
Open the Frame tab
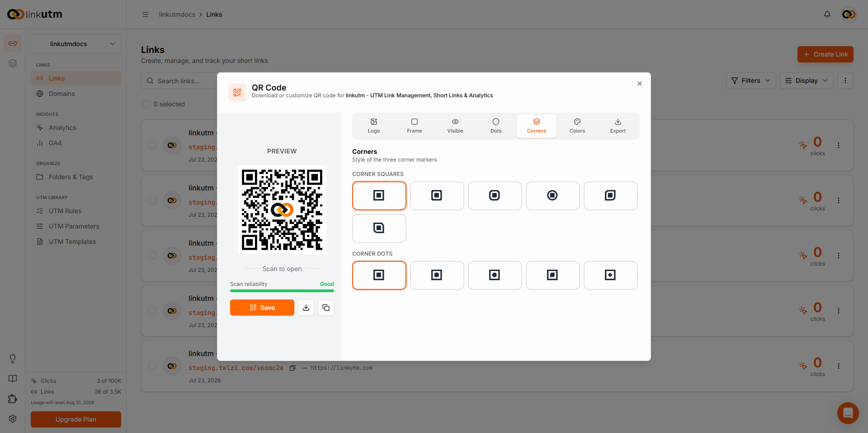[x=415, y=126]
